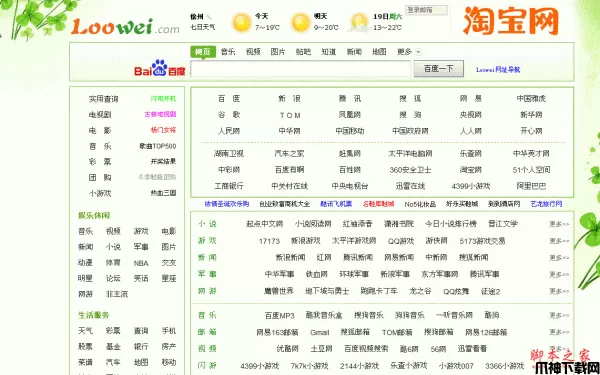Open the 腾讯 site link
This screenshot has width=600, height=375.
[350, 99]
